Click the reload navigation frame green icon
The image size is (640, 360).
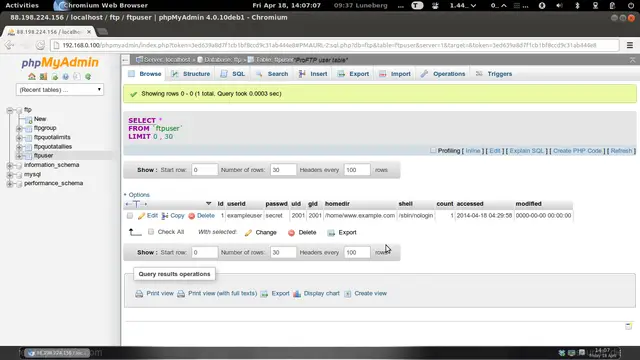88,76
